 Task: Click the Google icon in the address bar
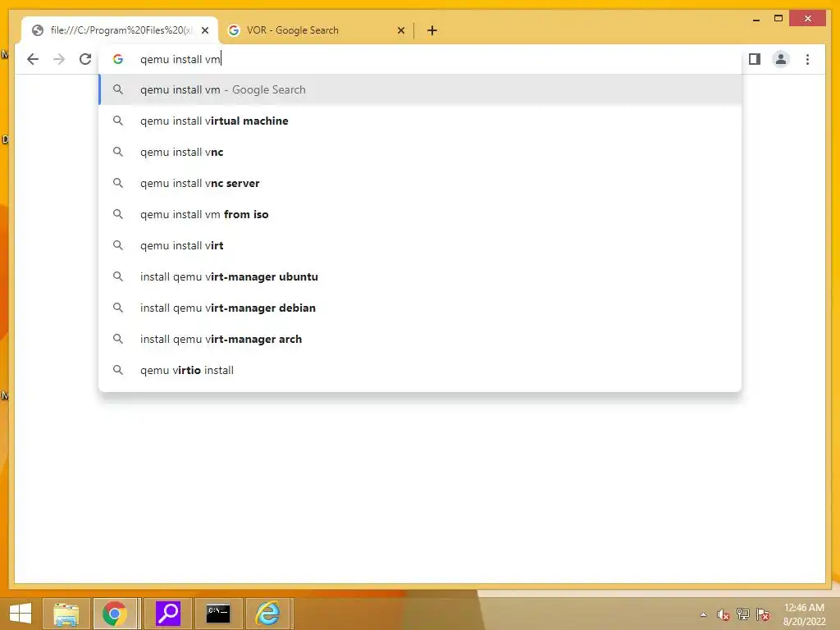coord(118,59)
